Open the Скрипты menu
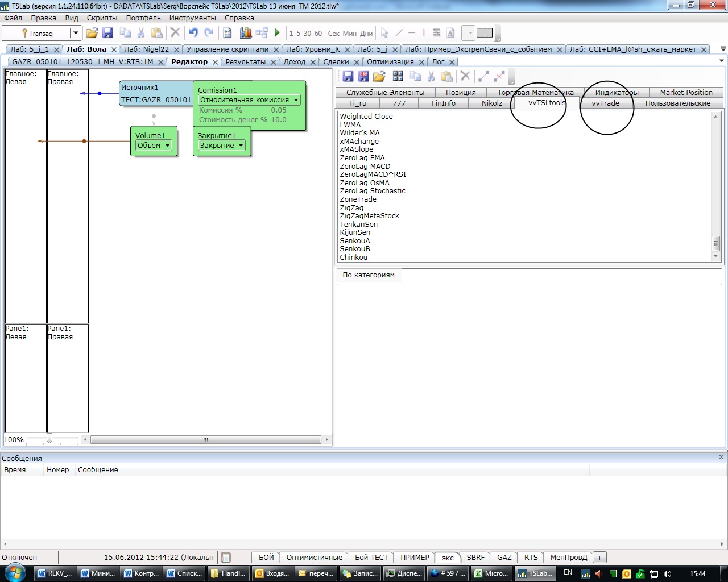 pos(102,18)
